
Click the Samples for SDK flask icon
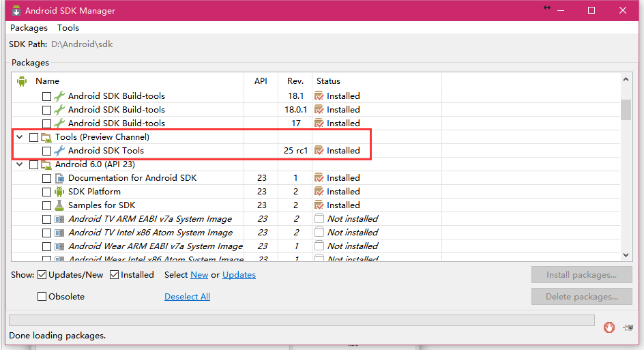(x=59, y=205)
